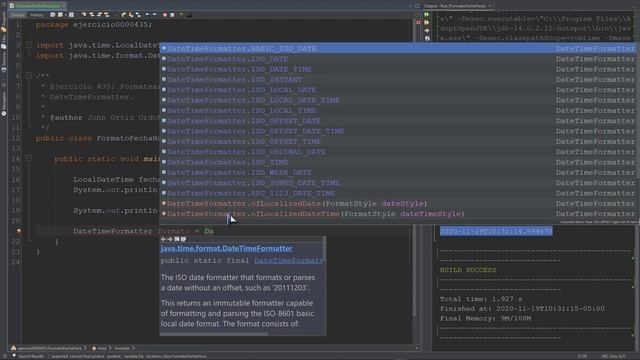640x360 pixels.
Task: Select the FormatoFechaHora.java editor tab
Action: pos(36,6)
